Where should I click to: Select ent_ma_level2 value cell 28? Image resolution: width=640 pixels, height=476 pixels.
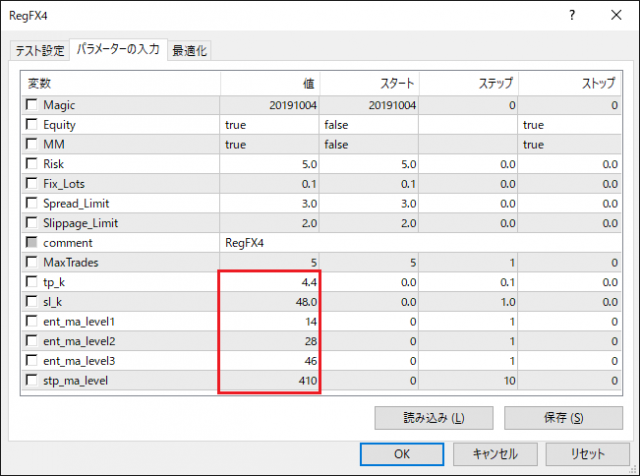click(269, 341)
